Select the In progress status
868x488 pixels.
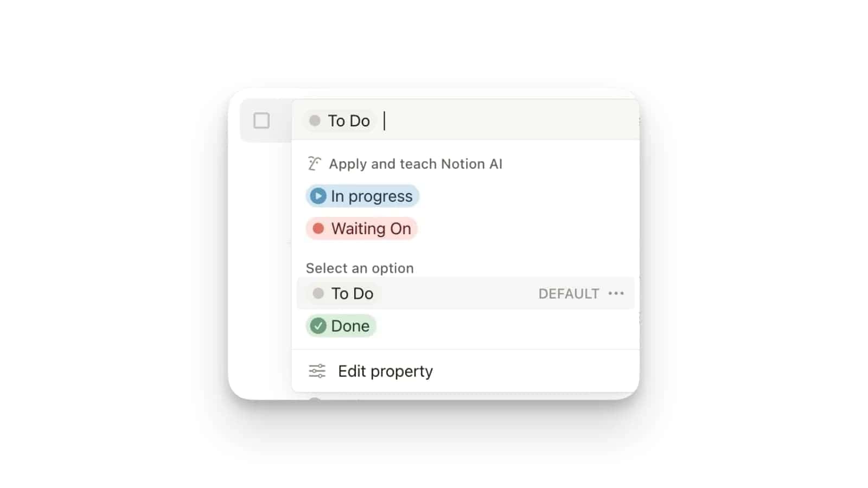(x=362, y=196)
